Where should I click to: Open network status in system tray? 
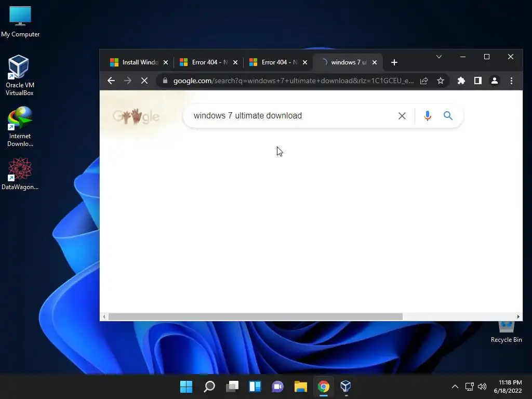pyautogui.click(x=470, y=387)
